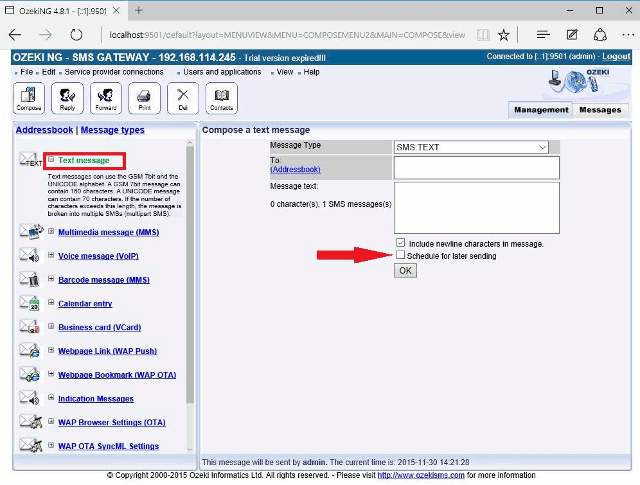Collapse the Text message section

click(x=52, y=160)
